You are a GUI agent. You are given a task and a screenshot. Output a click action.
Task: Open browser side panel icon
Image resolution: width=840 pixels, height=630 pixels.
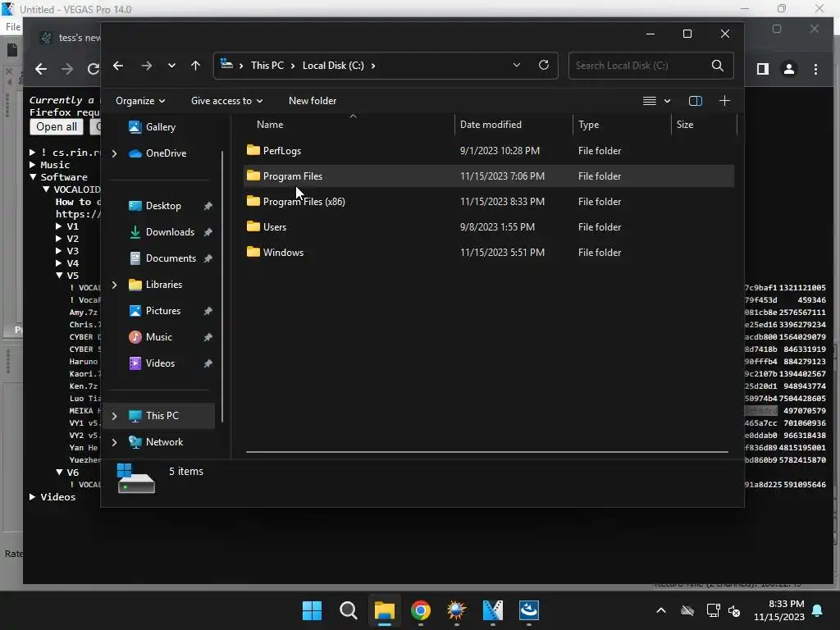tap(763, 69)
